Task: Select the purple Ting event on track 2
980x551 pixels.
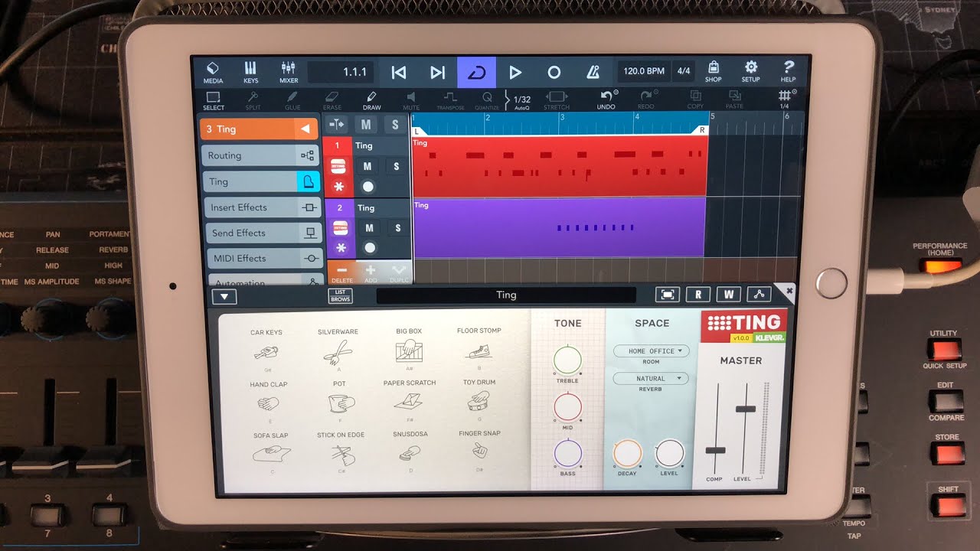Action: click(x=559, y=227)
